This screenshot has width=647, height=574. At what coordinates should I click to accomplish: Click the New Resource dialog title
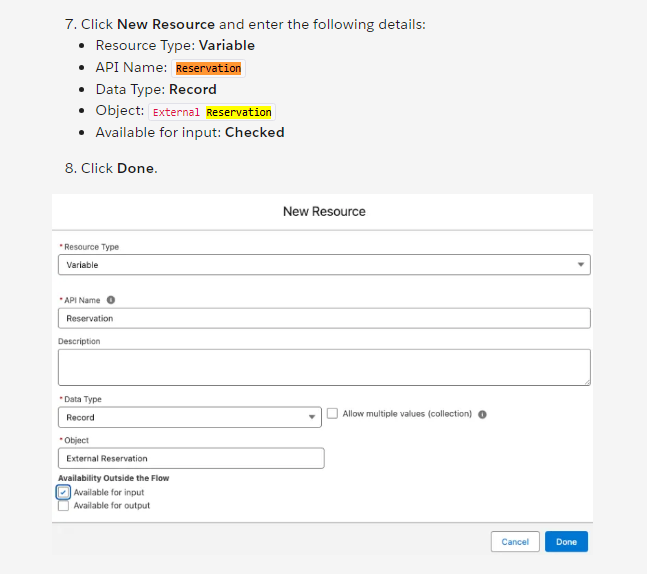tap(324, 212)
